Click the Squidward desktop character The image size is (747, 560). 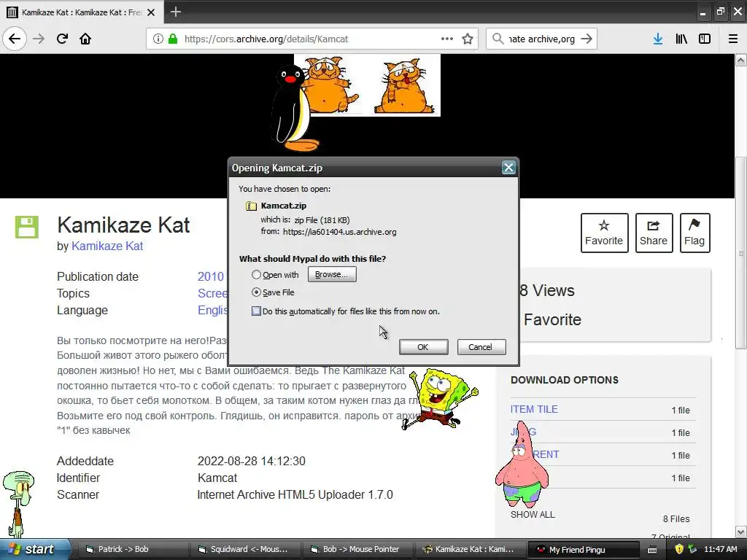[x=18, y=504]
